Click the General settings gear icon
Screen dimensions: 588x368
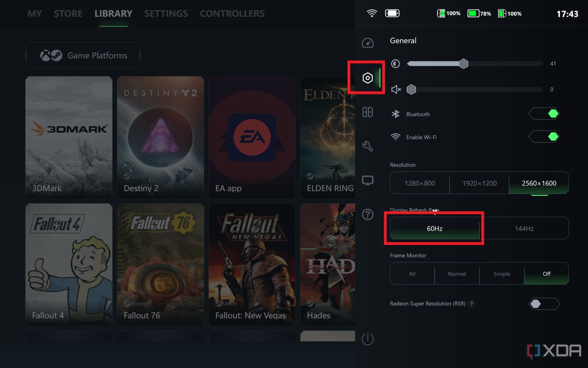pyautogui.click(x=367, y=78)
